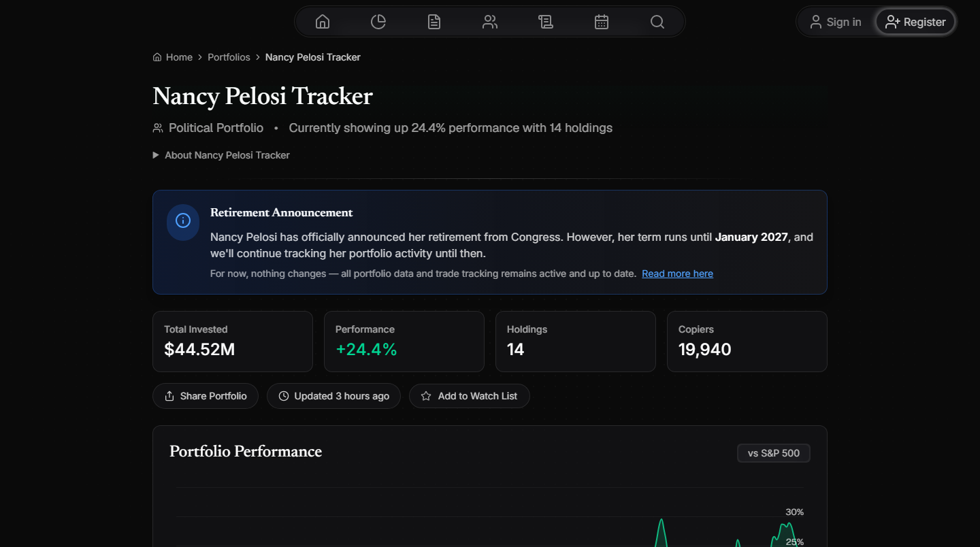
Task: Follow the Read more here link
Action: coord(677,273)
